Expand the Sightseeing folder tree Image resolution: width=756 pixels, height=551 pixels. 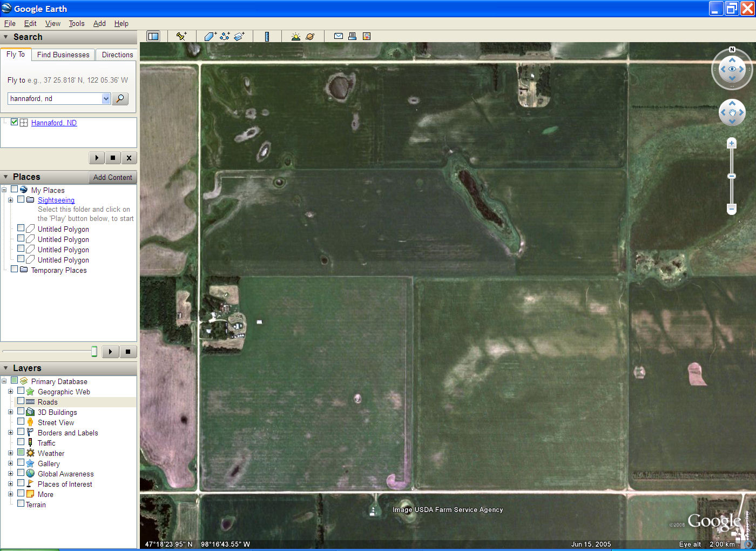(x=10, y=200)
